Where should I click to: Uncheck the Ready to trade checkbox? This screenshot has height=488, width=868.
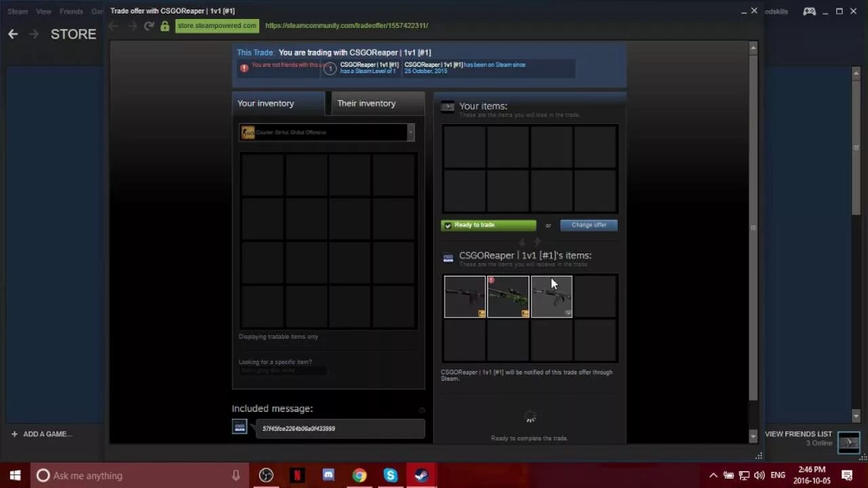coord(448,226)
